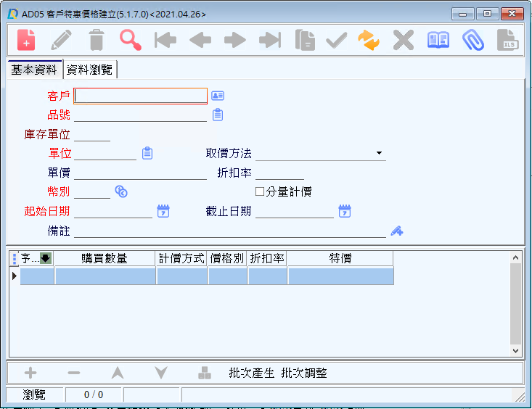Open the help book icon

(438, 40)
